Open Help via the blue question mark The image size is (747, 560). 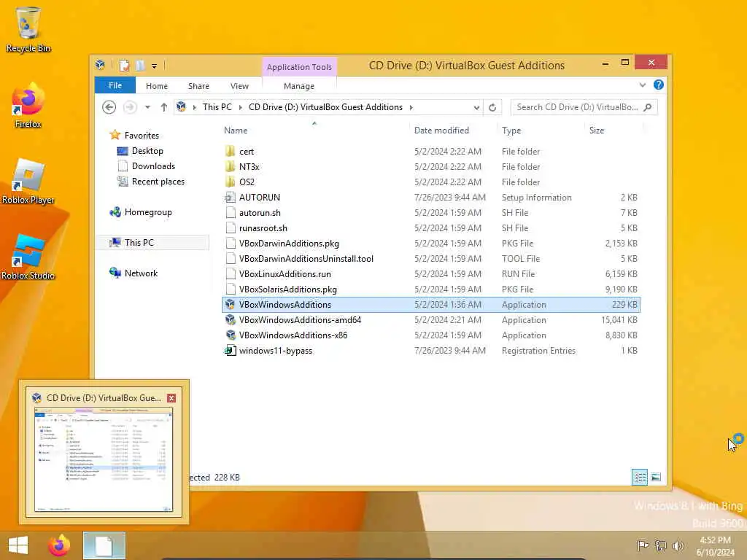click(x=659, y=85)
